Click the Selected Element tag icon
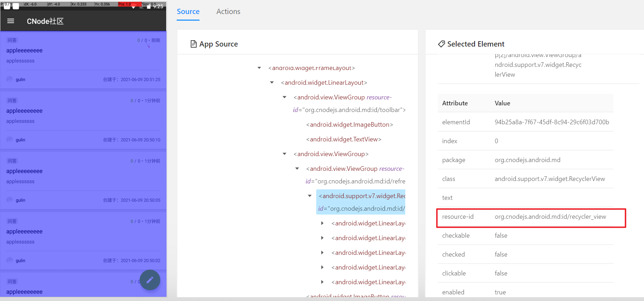This screenshot has width=644, height=301. coord(441,44)
